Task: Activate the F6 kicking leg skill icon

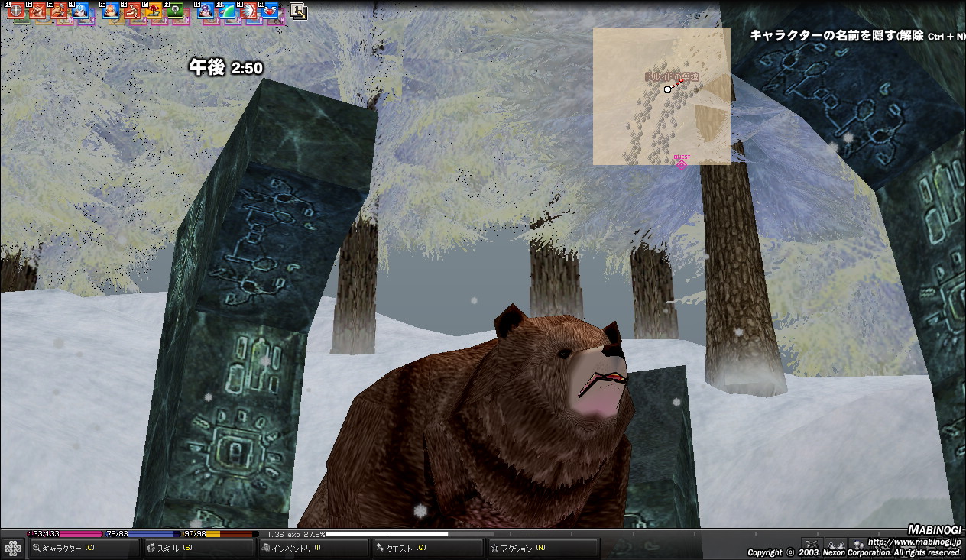Action: pos(132,11)
